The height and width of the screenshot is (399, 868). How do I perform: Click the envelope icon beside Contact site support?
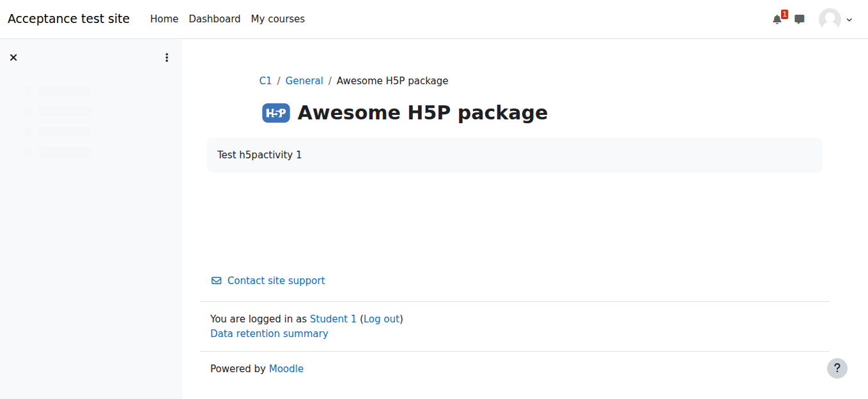click(217, 281)
